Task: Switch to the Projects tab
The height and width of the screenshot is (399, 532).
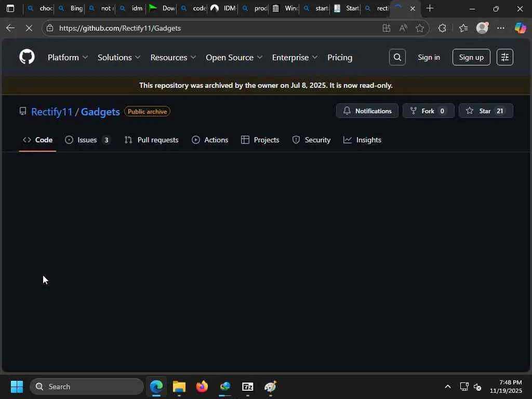Action: [x=260, y=140]
